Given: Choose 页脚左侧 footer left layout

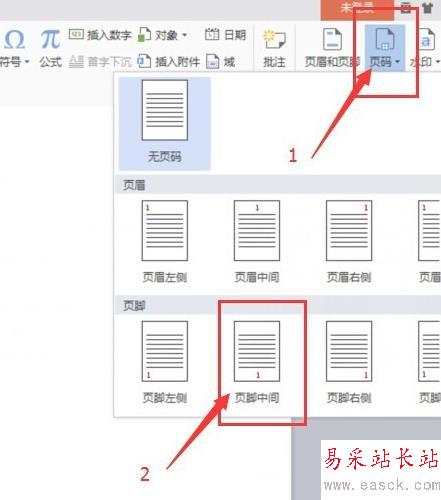Looking at the screenshot, I should (165, 363).
